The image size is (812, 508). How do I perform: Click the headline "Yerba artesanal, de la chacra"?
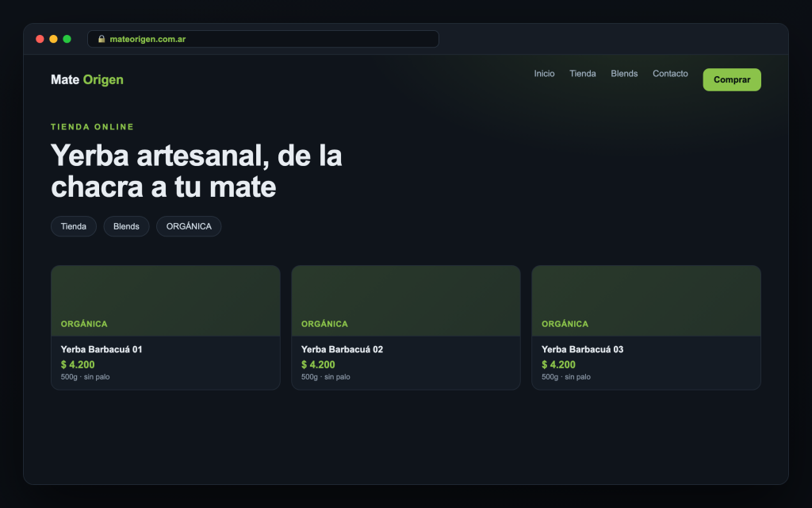click(x=197, y=171)
